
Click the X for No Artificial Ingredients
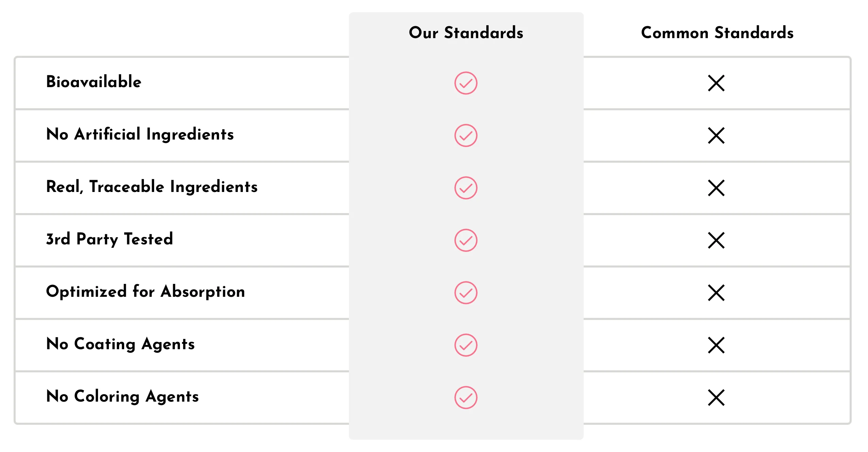tap(716, 135)
